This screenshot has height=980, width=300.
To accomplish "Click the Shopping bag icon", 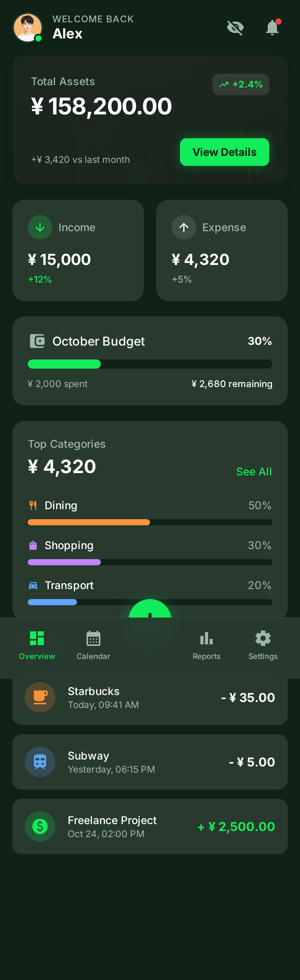I will tap(33, 545).
